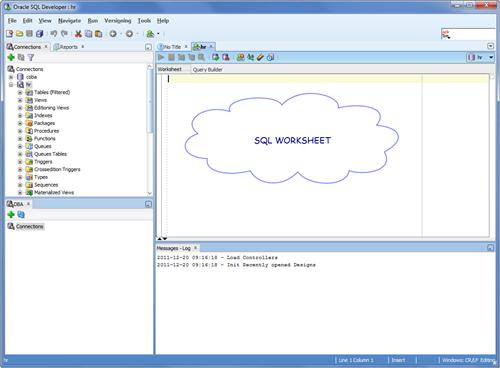
Task: Open the File menu
Action: pyautogui.click(x=12, y=21)
